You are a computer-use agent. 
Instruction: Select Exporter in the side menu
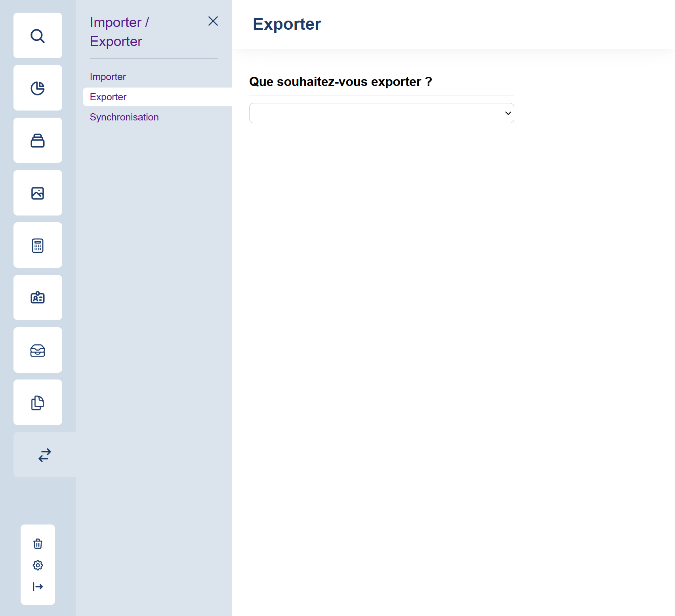point(108,97)
